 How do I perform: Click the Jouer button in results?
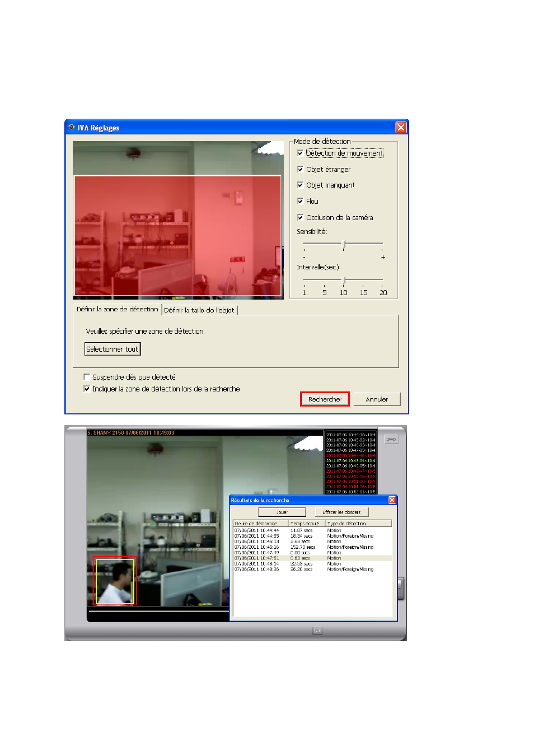coord(282,512)
